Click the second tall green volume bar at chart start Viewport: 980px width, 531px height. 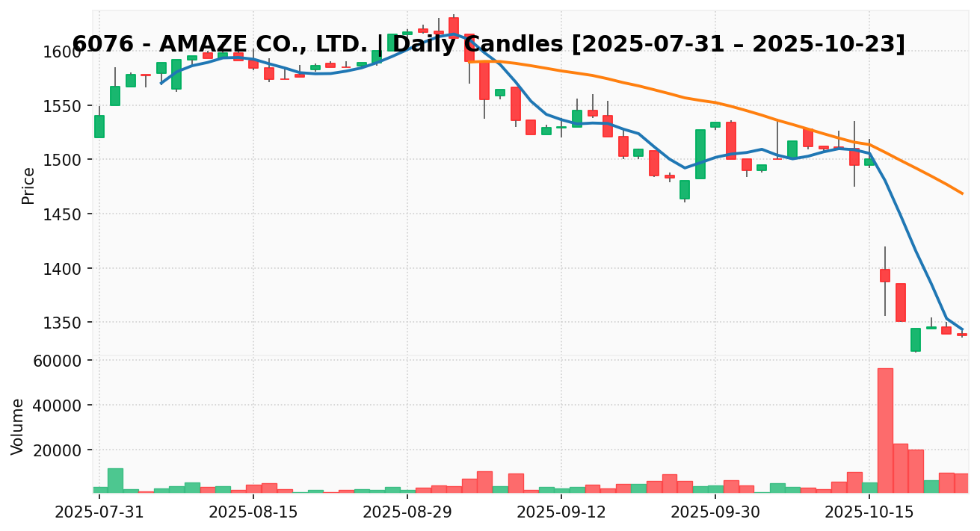coord(115,480)
